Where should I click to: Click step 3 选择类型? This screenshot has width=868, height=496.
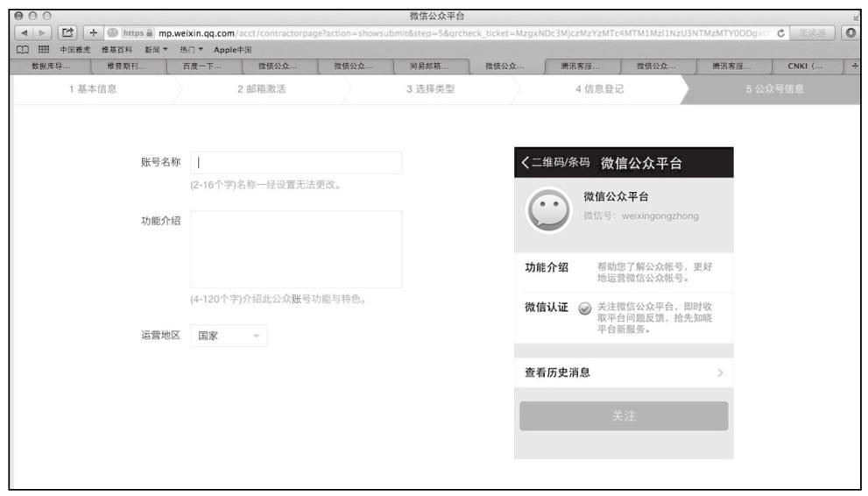tap(431, 89)
